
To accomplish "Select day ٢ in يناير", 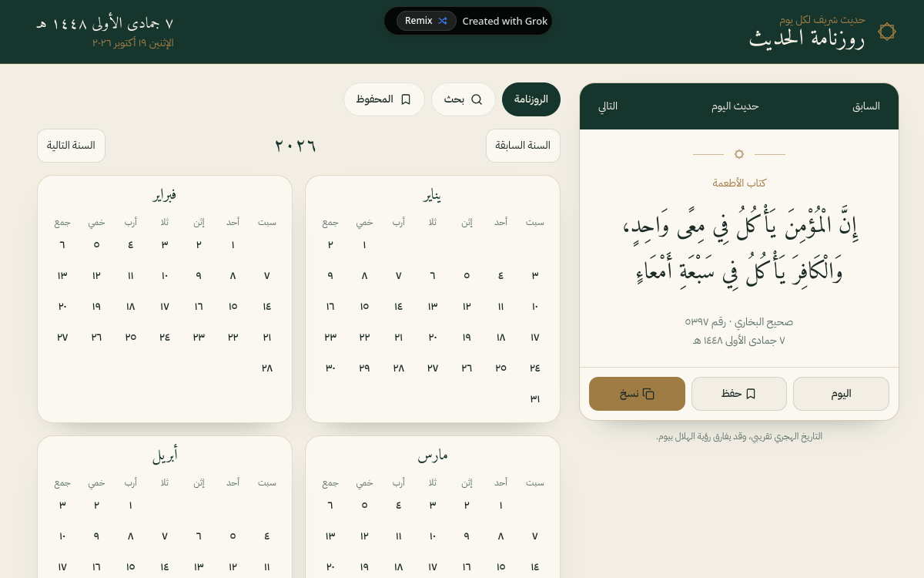I will click(330, 245).
